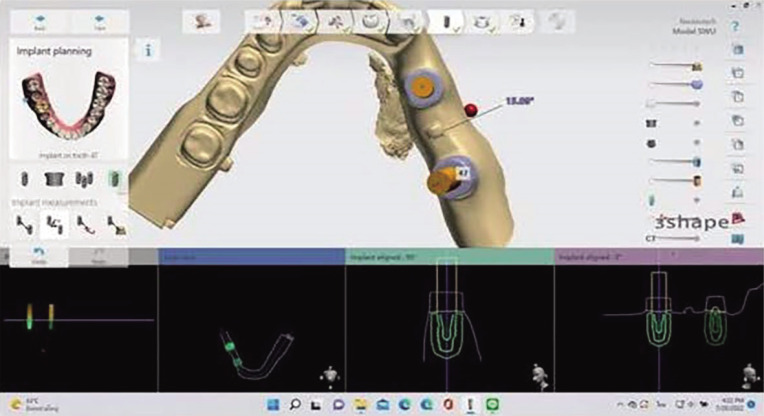Click the help question mark icon
Image resolution: width=764 pixels, height=416 pixels.
point(735,25)
